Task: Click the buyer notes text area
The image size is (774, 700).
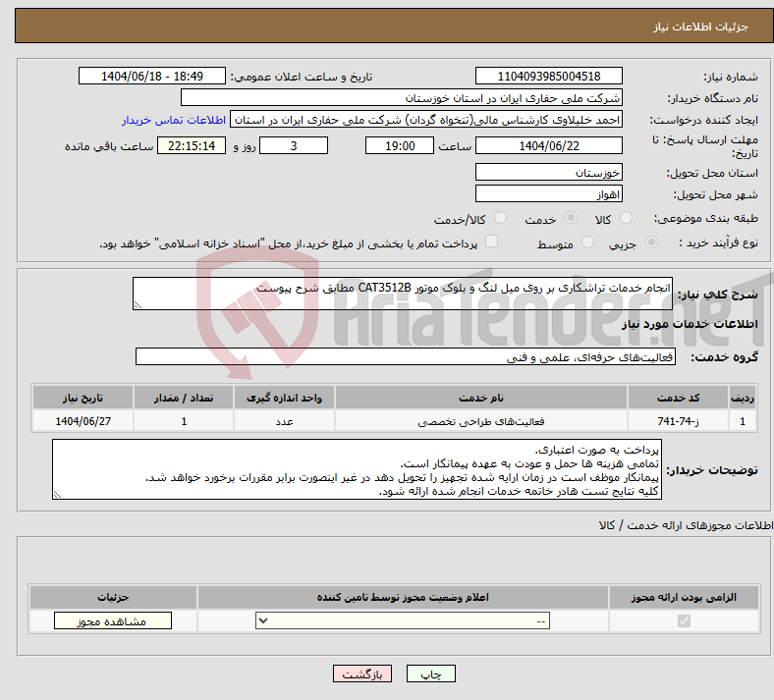Action: pyautogui.click(x=357, y=469)
